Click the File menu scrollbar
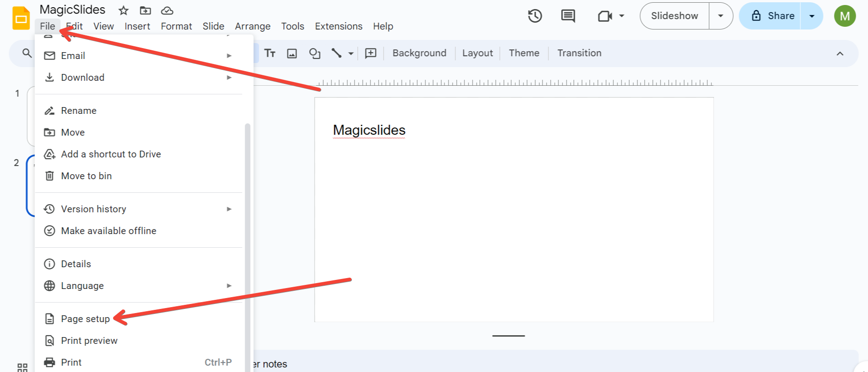Viewport: 868px width, 372px height. tap(247, 247)
